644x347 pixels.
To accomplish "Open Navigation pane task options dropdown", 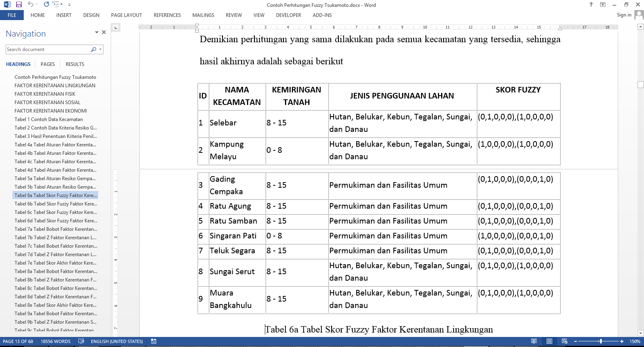I will click(x=97, y=32).
